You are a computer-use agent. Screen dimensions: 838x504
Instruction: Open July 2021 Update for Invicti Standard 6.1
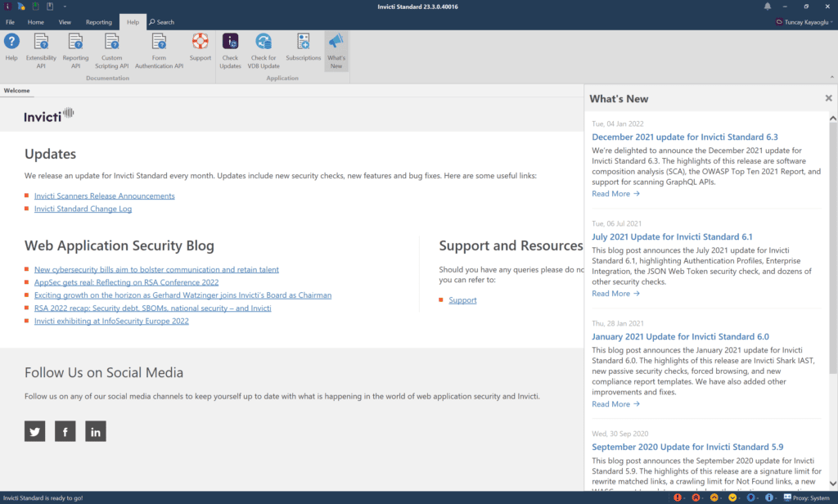(x=672, y=236)
